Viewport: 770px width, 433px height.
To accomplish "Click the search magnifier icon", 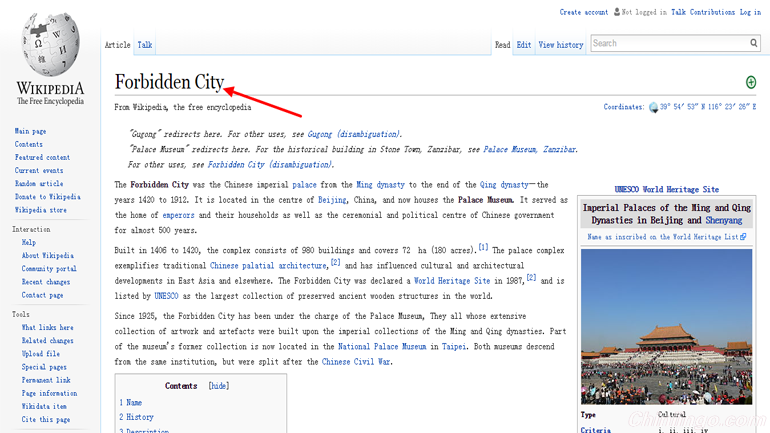I will click(x=753, y=43).
